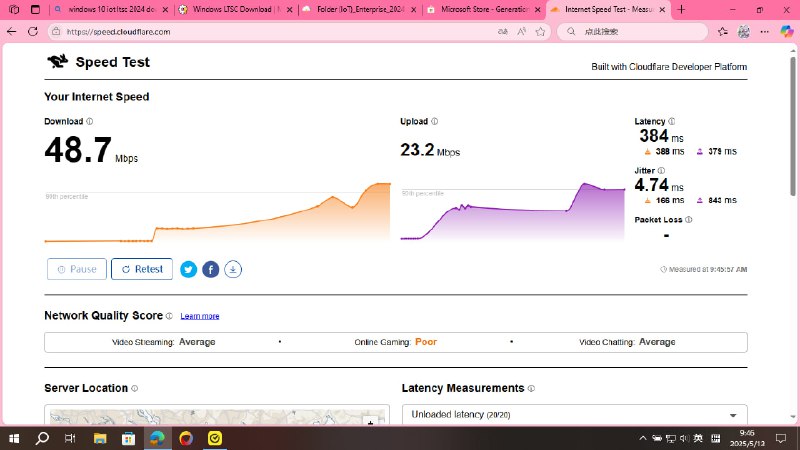
Task: Open Windows Start menu
Action: coord(14,438)
